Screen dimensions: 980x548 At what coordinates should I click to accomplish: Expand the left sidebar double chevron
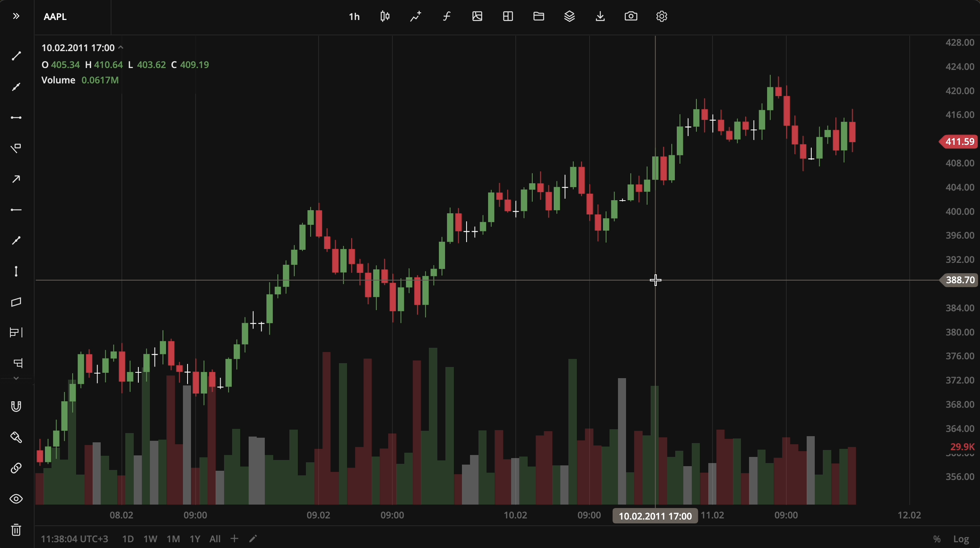tap(16, 16)
